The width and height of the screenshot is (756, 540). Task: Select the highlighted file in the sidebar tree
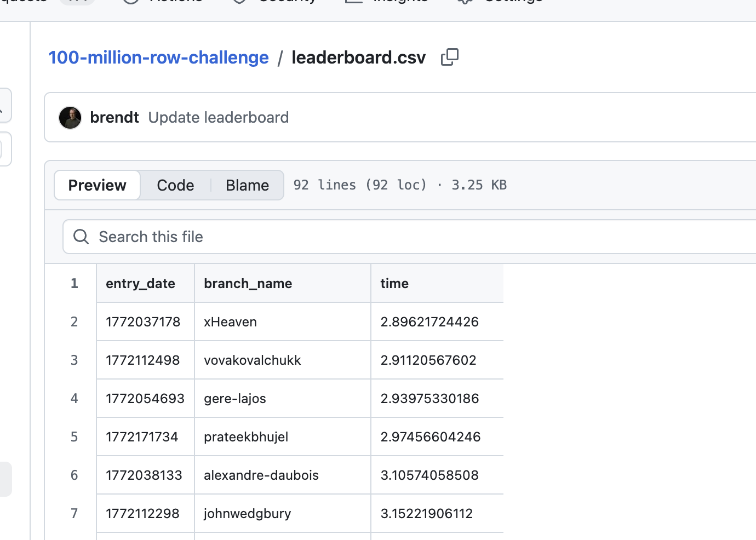tap(5, 479)
